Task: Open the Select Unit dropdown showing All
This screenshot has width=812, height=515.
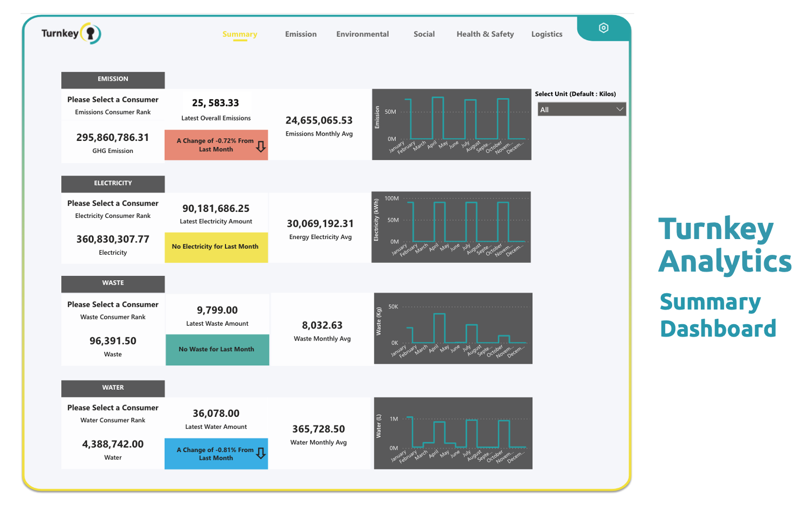Action: click(582, 109)
